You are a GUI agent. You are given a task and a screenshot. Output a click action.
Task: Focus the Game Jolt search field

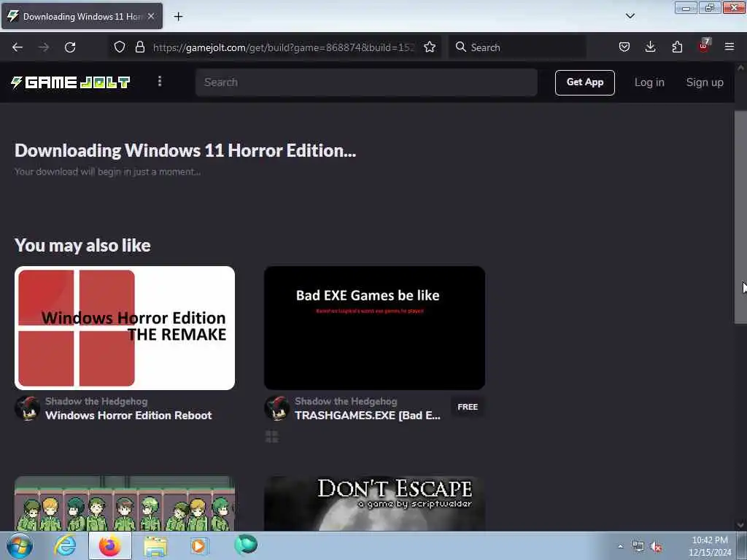click(366, 82)
